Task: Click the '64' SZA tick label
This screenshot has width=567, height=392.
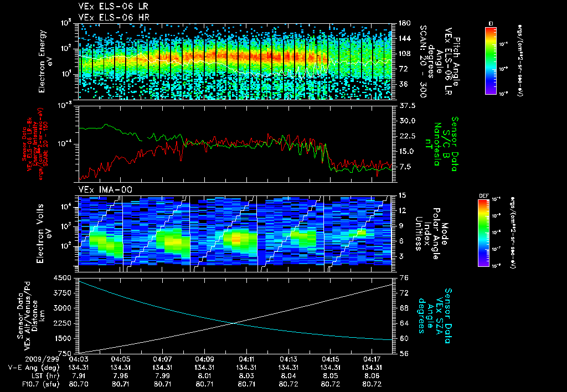Action: (x=404, y=323)
